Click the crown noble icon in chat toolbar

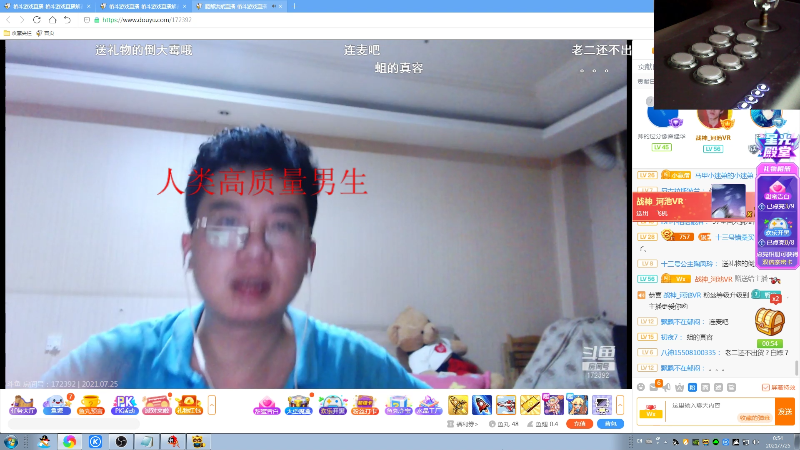[x=680, y=387]
